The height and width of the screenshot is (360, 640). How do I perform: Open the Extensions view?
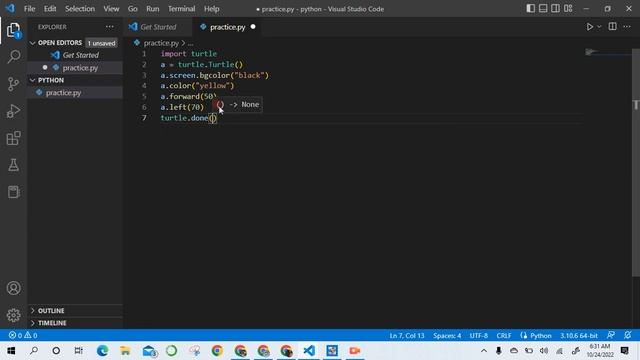13,138
